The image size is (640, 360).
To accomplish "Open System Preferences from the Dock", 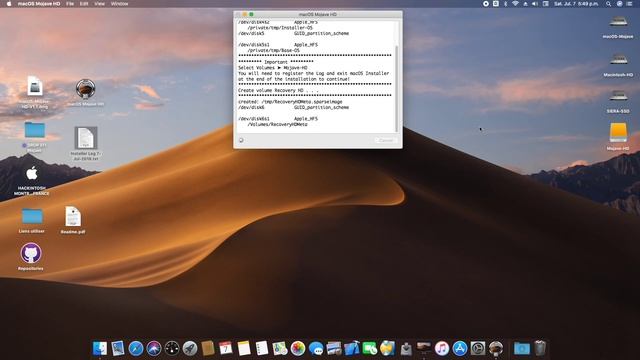I will click(x=478, y=348).
